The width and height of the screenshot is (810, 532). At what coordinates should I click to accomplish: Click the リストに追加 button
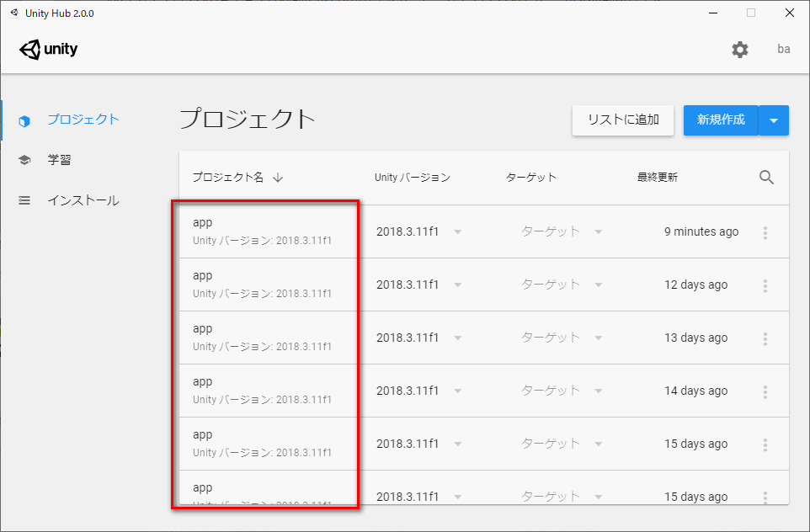[x=623, y=120]
